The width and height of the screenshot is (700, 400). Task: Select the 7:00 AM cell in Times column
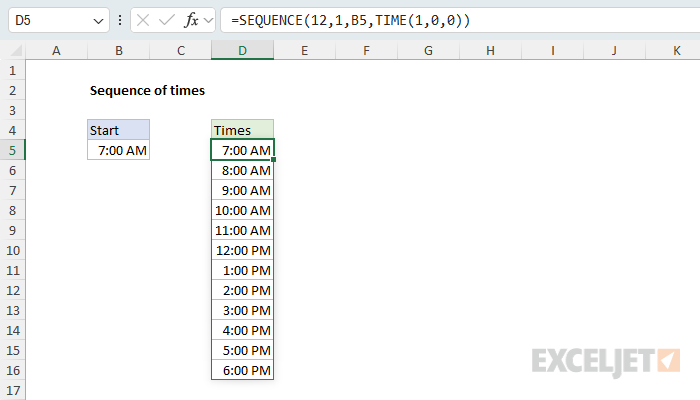tap(242, 150)
